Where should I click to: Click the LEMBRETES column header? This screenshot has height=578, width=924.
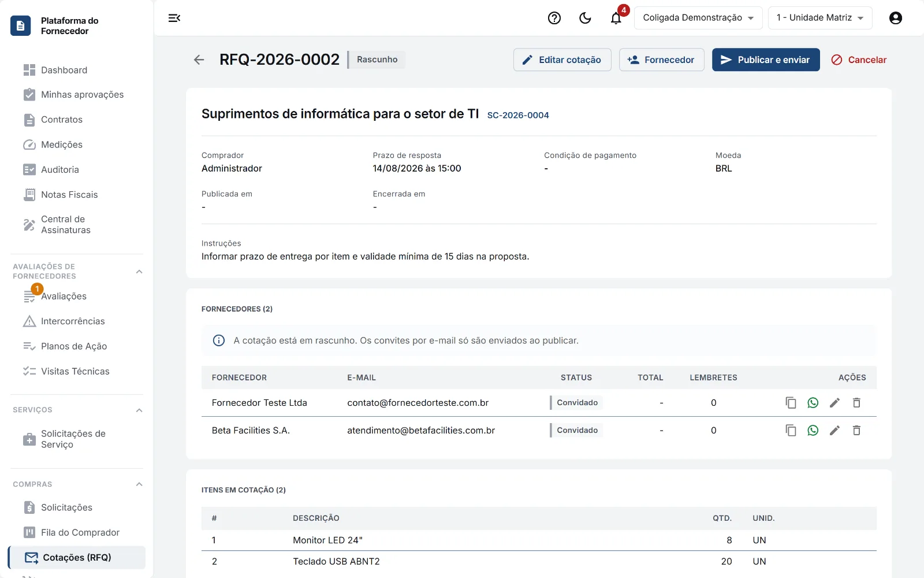[x=713, y=377]
